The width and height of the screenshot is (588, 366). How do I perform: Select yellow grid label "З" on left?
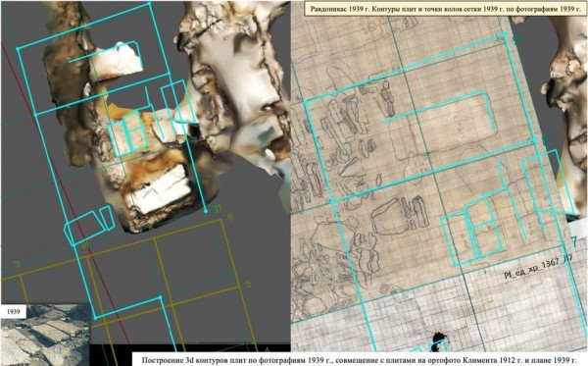(x=17, y=264)
